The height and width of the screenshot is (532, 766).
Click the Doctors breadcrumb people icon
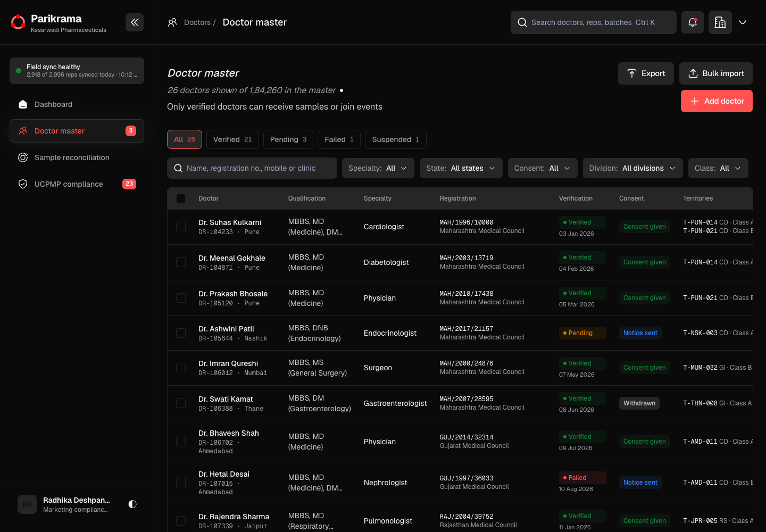(x=172, y=22)
